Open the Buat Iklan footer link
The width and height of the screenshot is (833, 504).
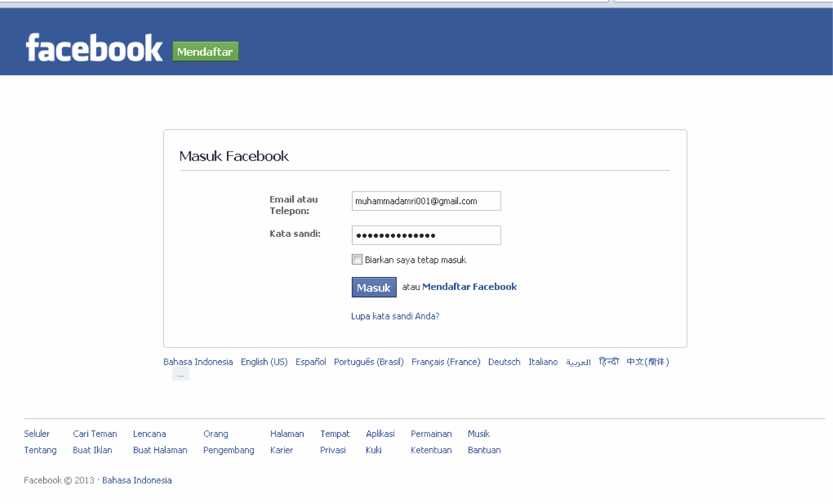[92, 450]
